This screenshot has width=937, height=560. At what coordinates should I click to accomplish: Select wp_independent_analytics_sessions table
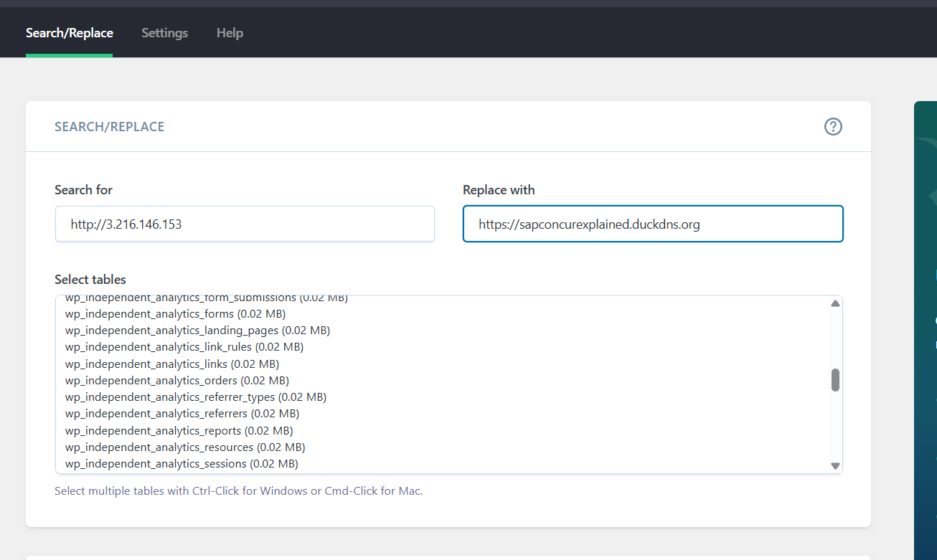181,464
